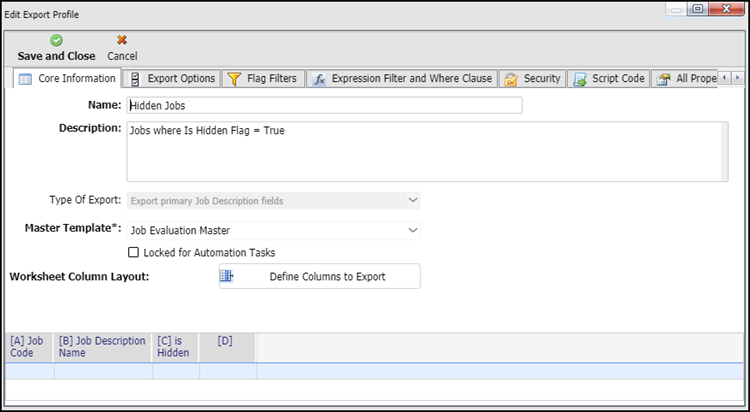
Task: Click the Flag Filters funnel icon
Action: pyautogui.click(x=234, y=79)
